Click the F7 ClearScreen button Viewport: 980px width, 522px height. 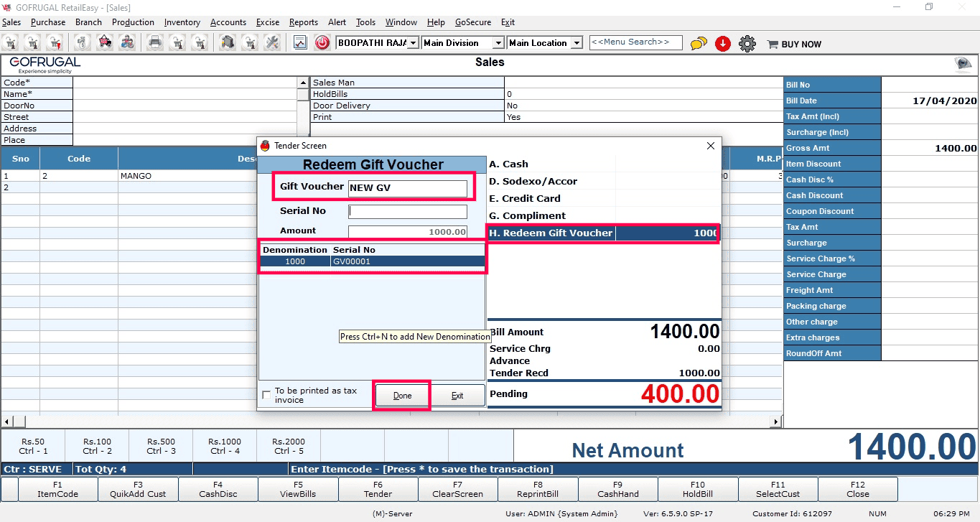[457, 489]
